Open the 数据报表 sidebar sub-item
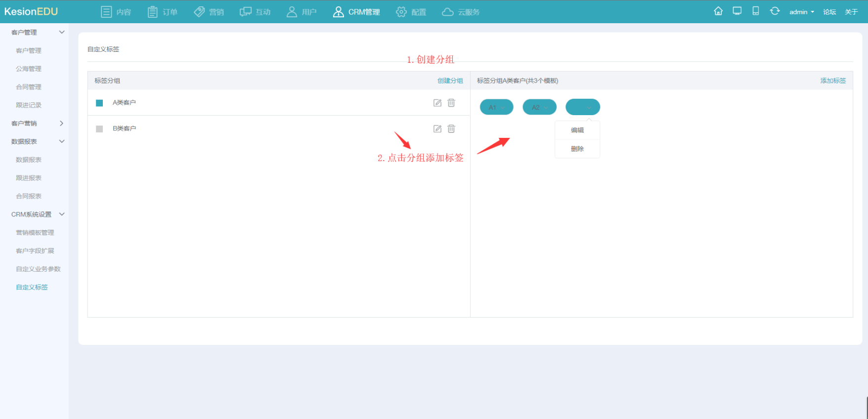This screenshot has width=868, height=419. [x=29, y=160]
